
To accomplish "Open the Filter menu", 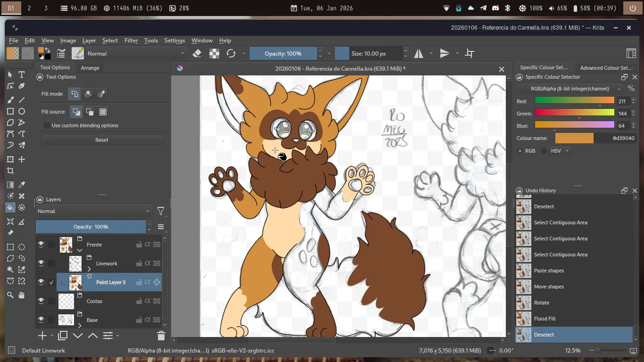I will (x=131, y=41).
